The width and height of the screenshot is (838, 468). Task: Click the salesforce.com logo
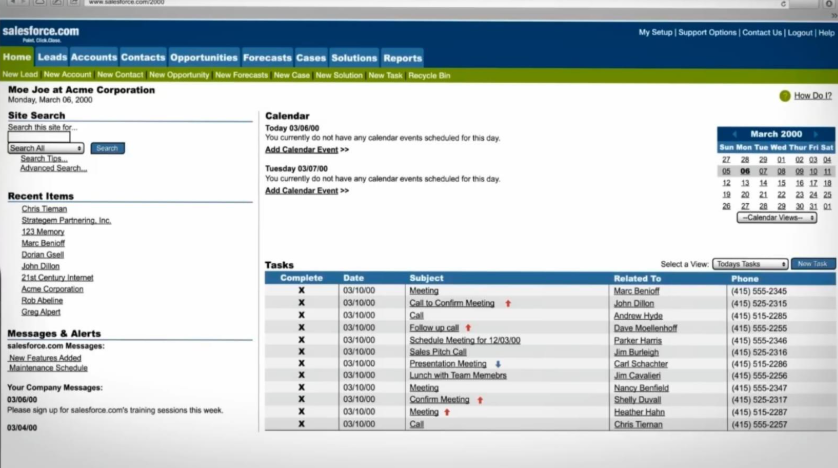pyautogui.click(x=40, y=35)
